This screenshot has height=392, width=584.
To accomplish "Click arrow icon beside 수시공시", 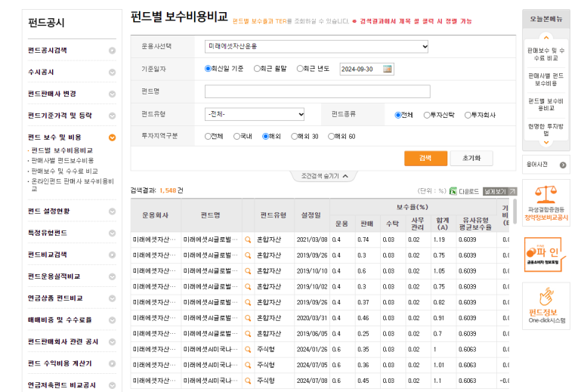I will coord(112,73).
